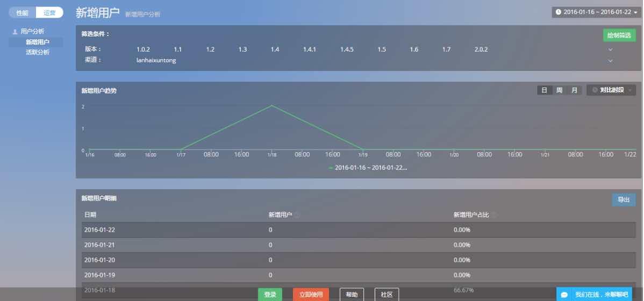
Task: Filter by version 1.5
Action: (382, 49)
